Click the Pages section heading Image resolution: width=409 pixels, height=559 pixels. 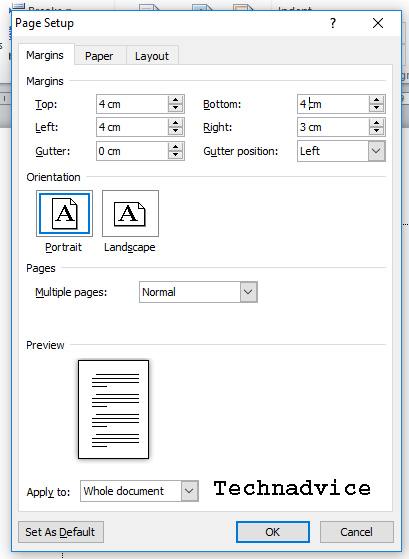point(41,268)
